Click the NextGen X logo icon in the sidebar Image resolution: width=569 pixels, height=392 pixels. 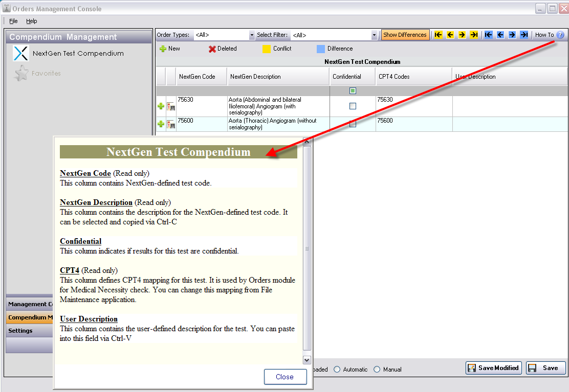[20, 53]
